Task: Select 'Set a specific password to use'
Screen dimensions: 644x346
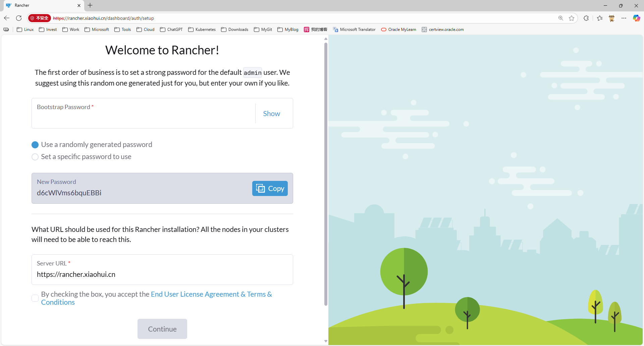Action: pos(35,157)
